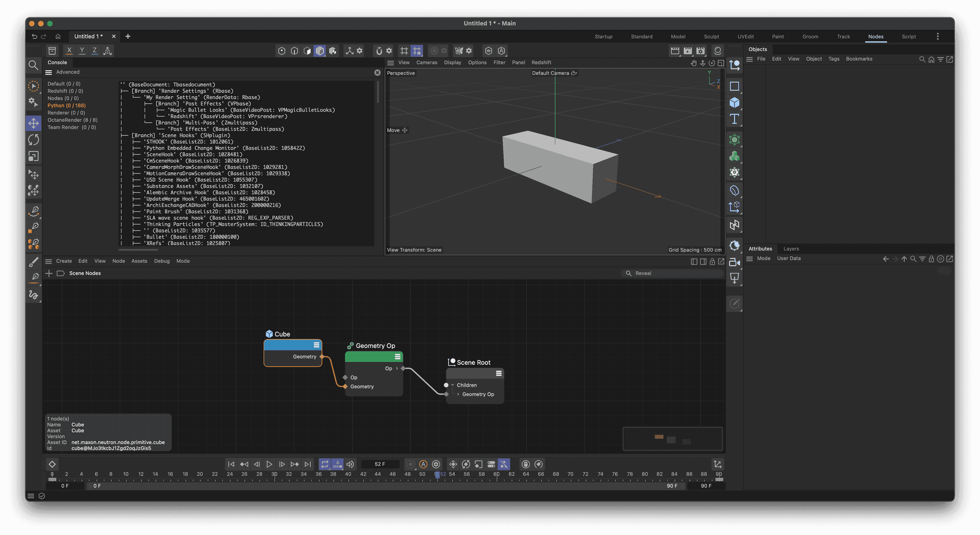Go to the end of animation
This screenshot has width=980, height=535.
coord(308,464)
